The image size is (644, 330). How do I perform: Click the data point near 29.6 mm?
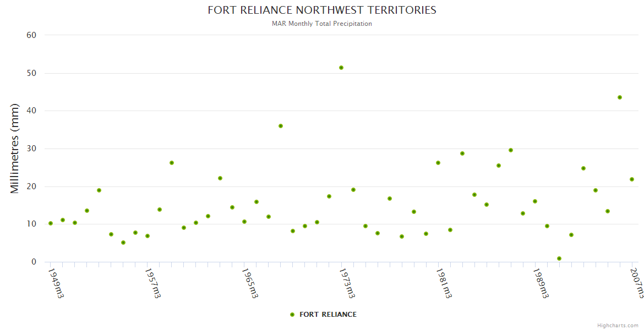(511, 150)
